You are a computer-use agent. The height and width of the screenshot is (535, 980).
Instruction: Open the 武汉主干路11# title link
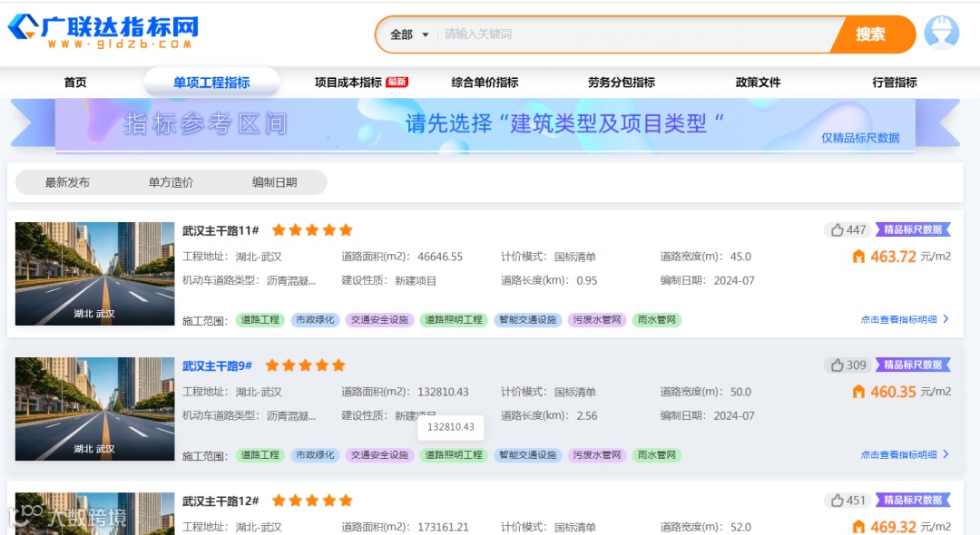coord(220,230)
